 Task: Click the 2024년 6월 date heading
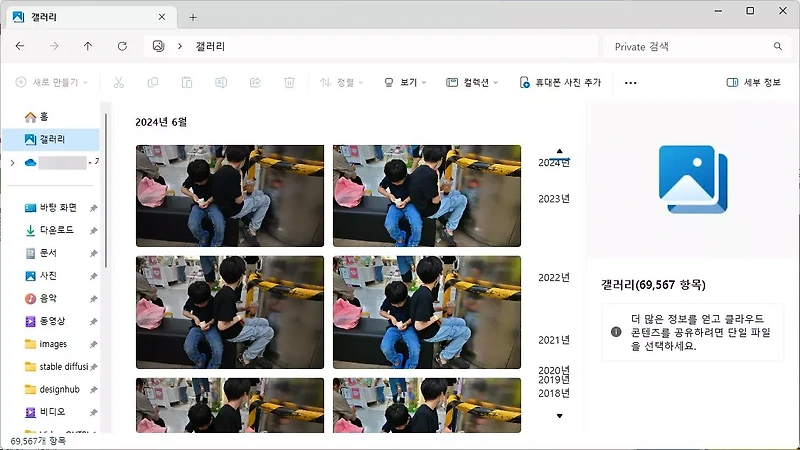point(161,122)
